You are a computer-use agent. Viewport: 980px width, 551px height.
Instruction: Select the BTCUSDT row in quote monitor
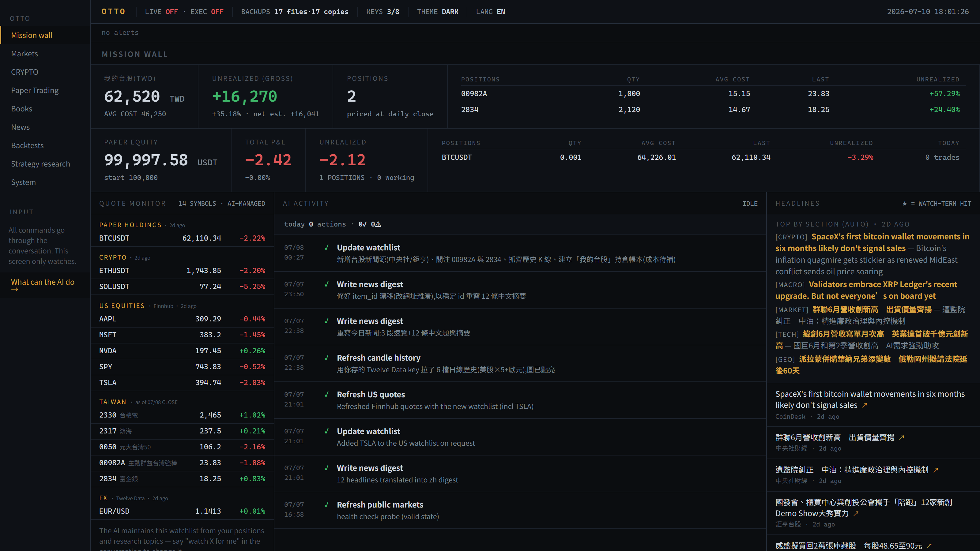[x=182, y=238]
